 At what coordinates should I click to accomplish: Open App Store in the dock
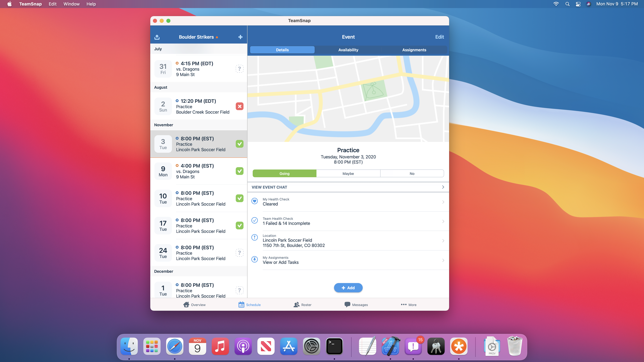(288, 346)
